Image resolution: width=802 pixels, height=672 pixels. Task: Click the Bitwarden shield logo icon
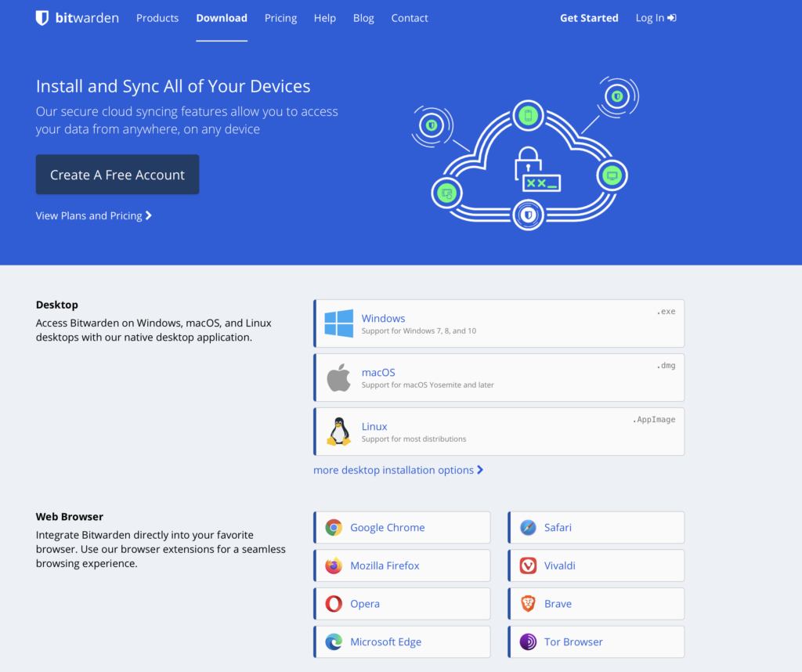pyautogui.click(x=42, y=18)
